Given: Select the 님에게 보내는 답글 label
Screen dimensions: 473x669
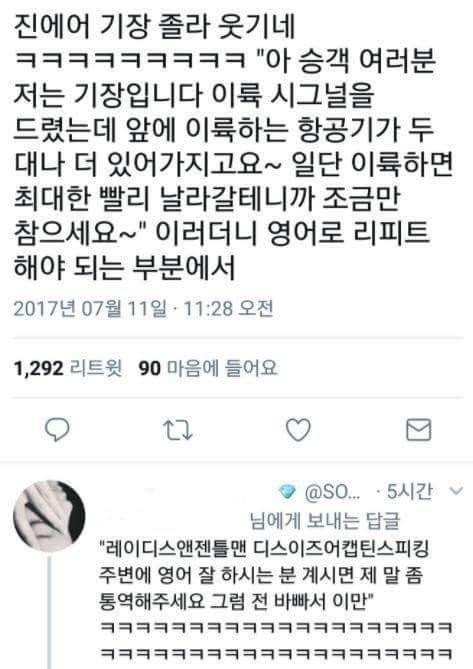Looking at the screenshot, I should (325, 520).
